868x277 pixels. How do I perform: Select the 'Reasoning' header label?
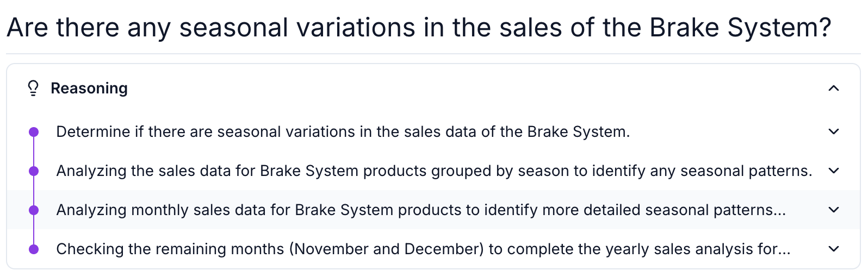[89, 88]
